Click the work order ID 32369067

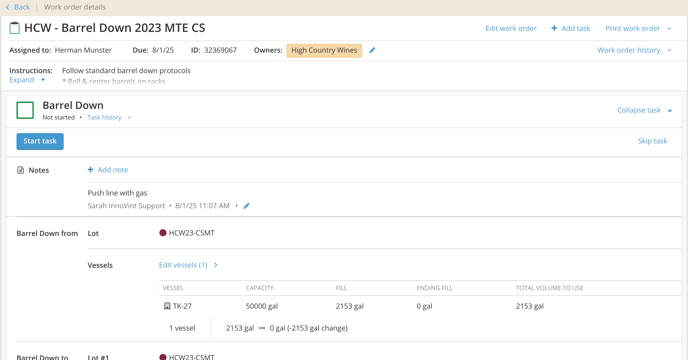click(220, 50)
